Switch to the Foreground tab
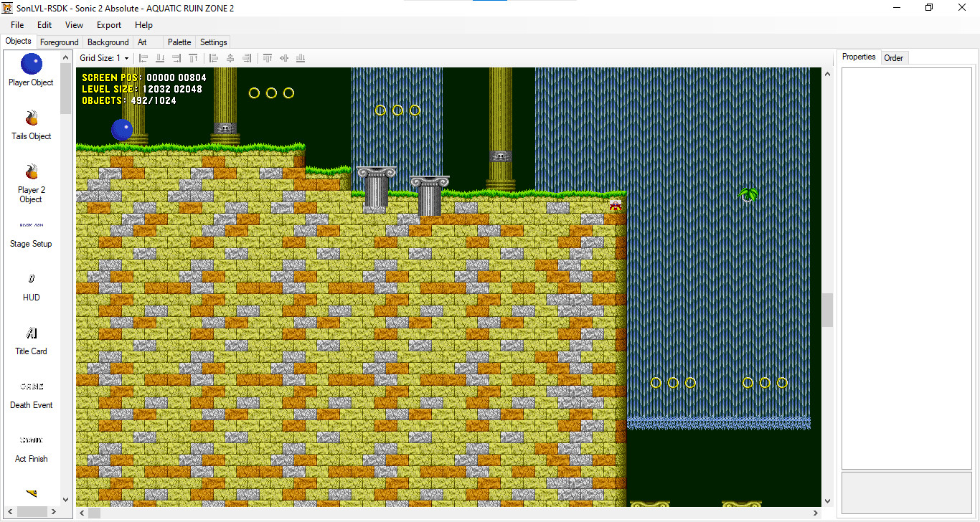980x522 pixels. 59,42
